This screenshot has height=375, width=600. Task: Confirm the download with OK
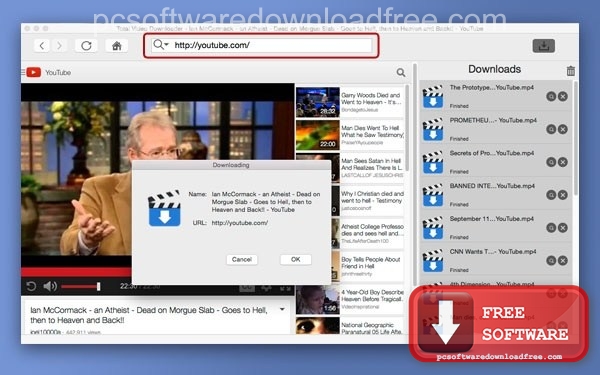[x=295, y=259]
